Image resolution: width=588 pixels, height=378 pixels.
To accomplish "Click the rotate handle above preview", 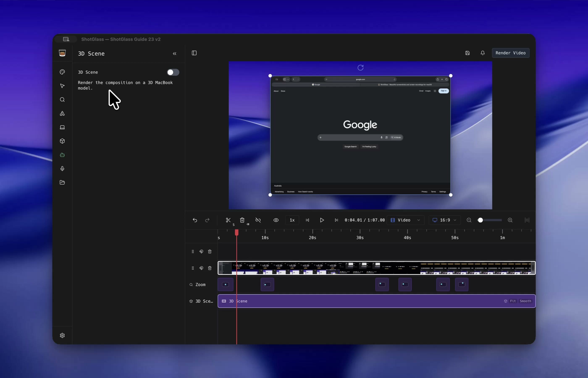I will [360, 67].
